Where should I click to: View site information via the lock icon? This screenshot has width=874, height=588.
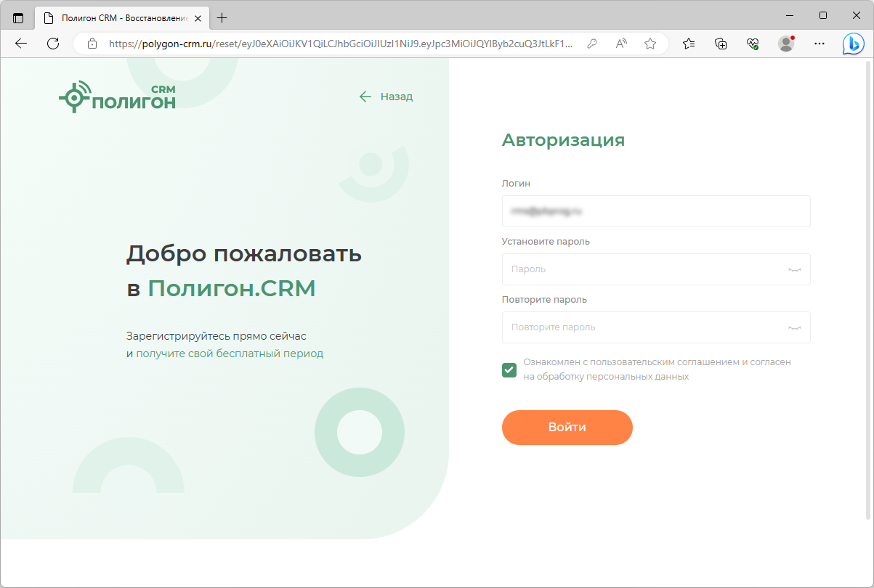tap(92, 44)
